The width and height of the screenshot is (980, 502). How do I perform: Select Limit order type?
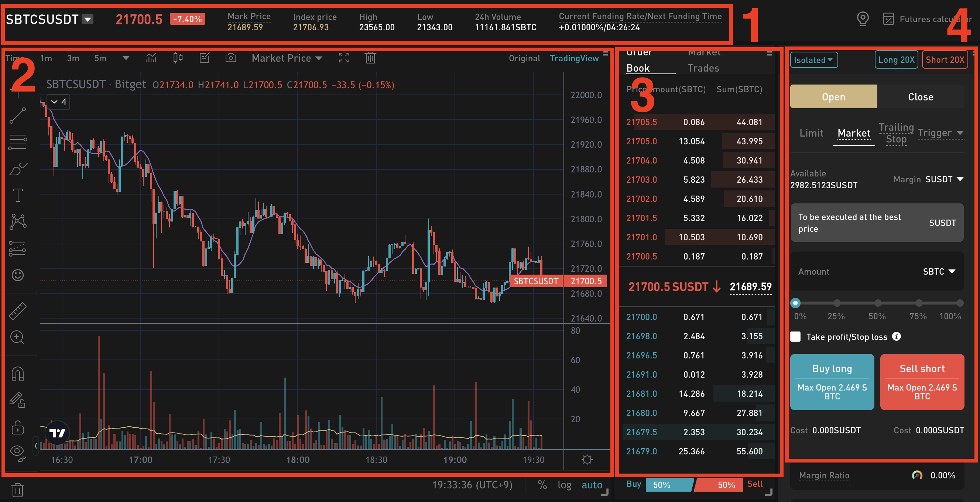pyautogui.click(x=811, y=133)
